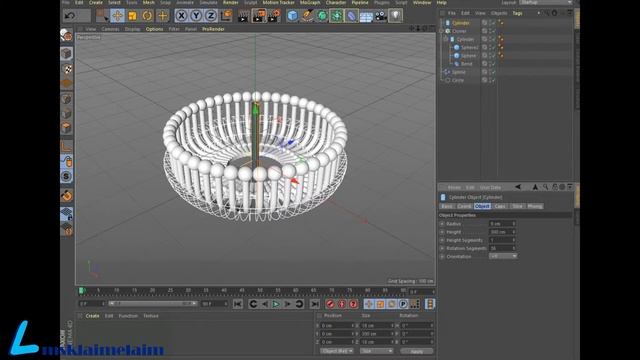Toggle the X axis lock

181,16
